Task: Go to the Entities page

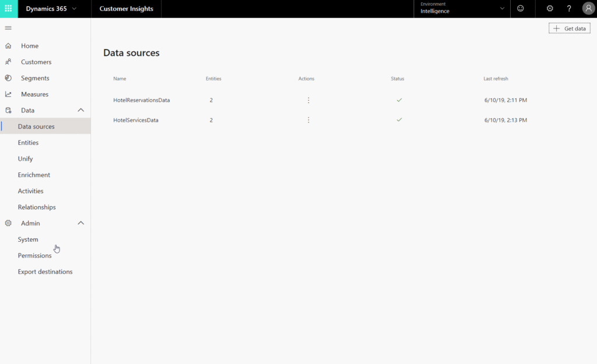Action: point(28,142)
